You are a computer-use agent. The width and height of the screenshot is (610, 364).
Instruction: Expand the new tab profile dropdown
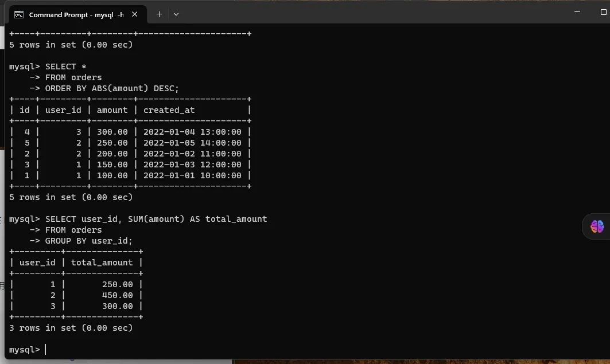(x=176, y=14)
